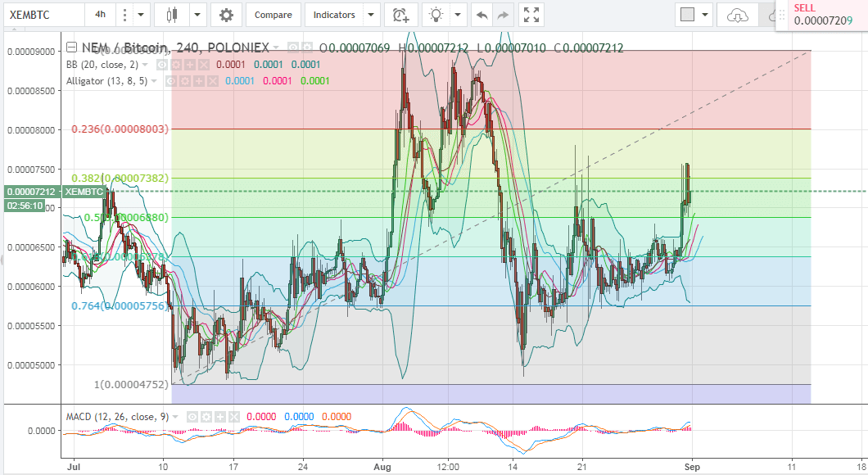Hide the Alligator indicator via eye icon

tap(171, 81)
